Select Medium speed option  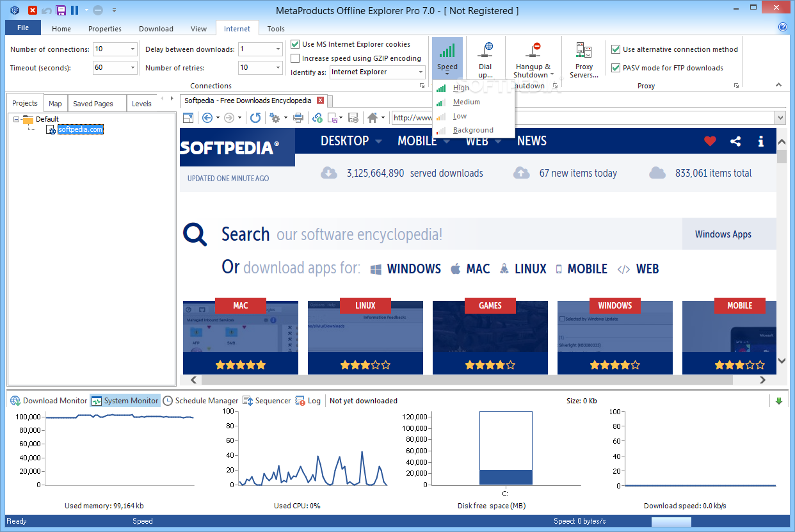(x=474, y=102)
